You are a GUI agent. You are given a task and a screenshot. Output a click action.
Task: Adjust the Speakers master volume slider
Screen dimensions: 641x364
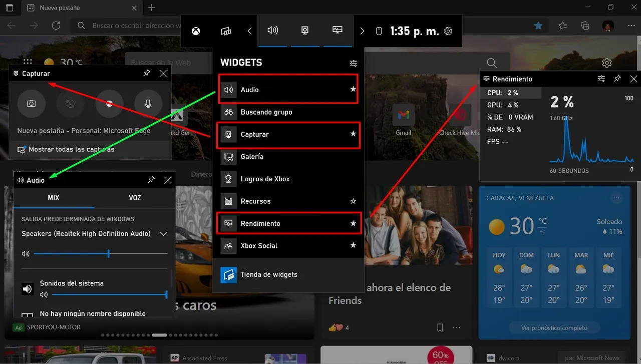101,254
